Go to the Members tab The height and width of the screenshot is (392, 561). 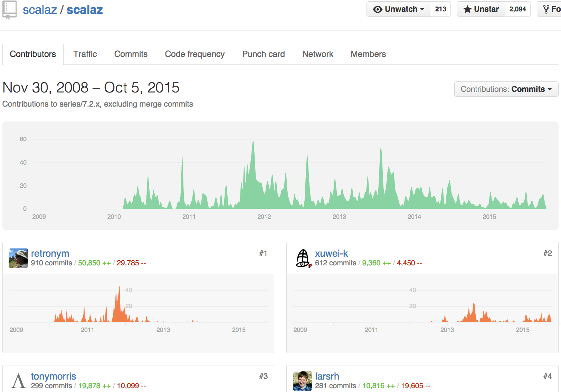[368, 54]
